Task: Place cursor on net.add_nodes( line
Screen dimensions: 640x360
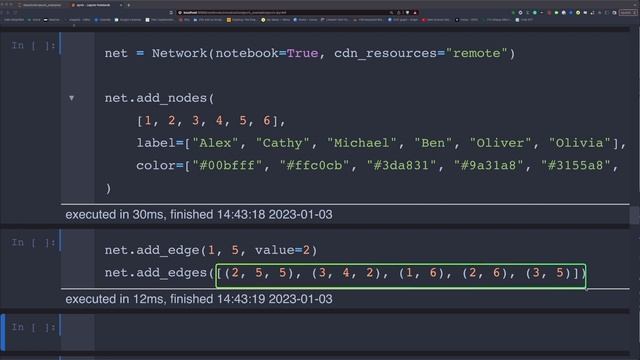Action: (x=159, y=98)
